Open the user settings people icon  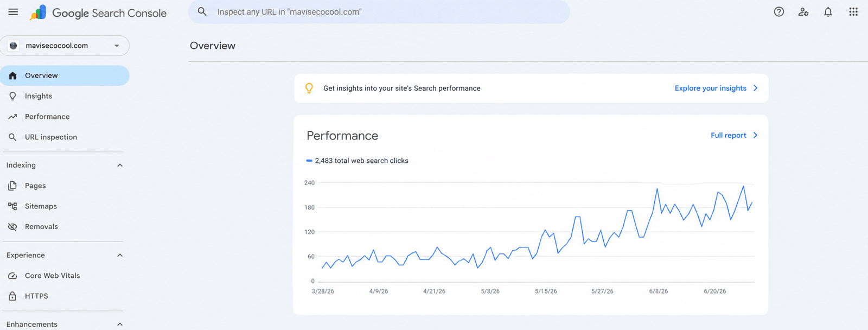click(x=803, y=12)
